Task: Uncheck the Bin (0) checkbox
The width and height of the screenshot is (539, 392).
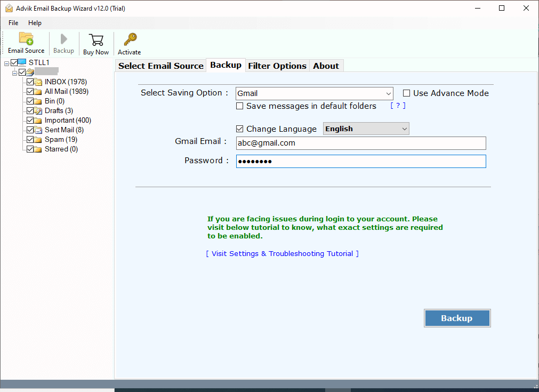Action: 30,101
